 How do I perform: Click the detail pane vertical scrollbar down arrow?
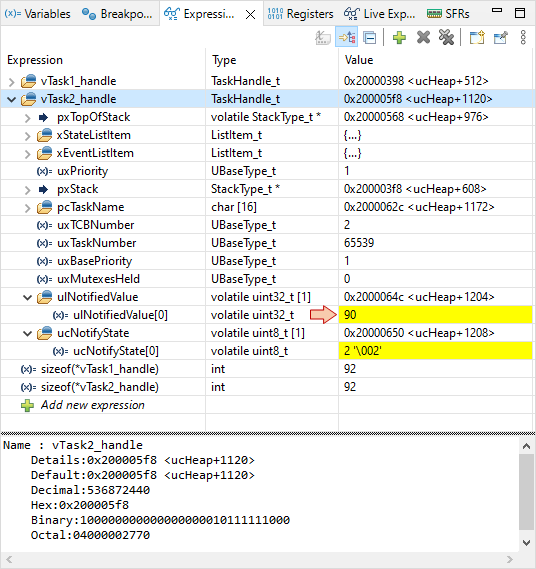[527, 543]
